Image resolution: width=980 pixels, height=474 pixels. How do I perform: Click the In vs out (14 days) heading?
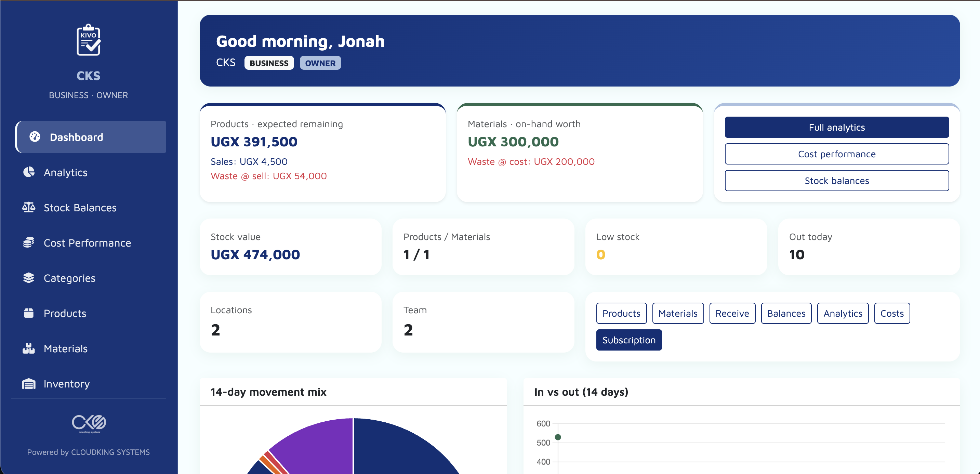click(x=581, y=392)
